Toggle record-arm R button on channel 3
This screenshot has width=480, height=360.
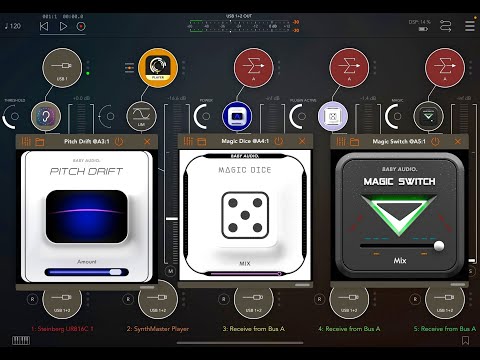pos(224,299)
